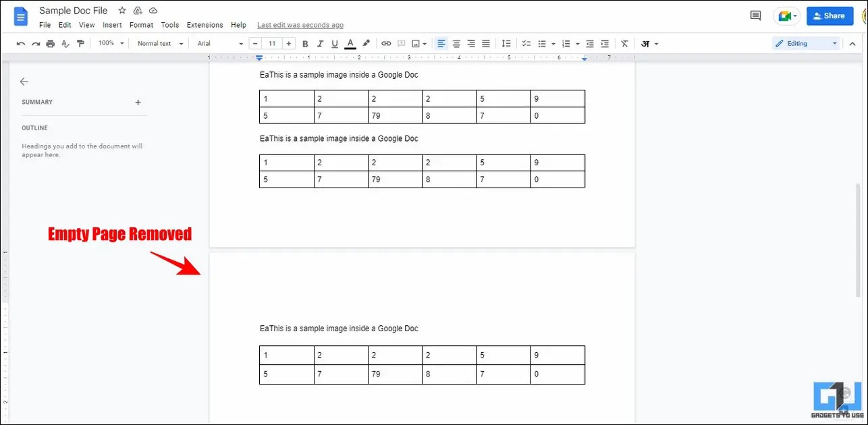The height and width of the screenshot is (425, 868).
Task: Add a comment via the toolbar icon
Action: tap(401, 43)
